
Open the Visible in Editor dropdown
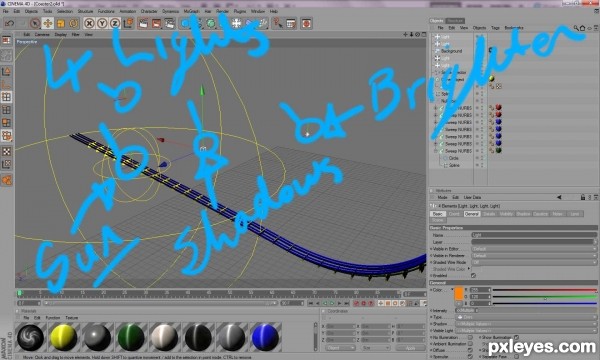(534, 249)
